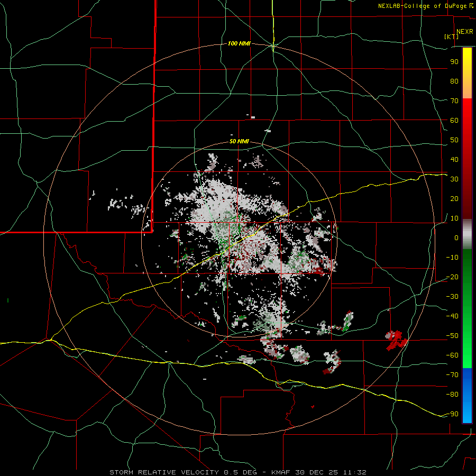Click the NEXR label above the color scale

pos(464,32)
